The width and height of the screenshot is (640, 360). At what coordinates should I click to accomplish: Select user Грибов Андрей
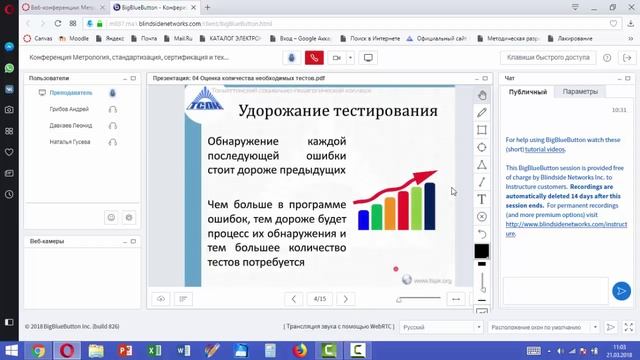click(69, 109)
